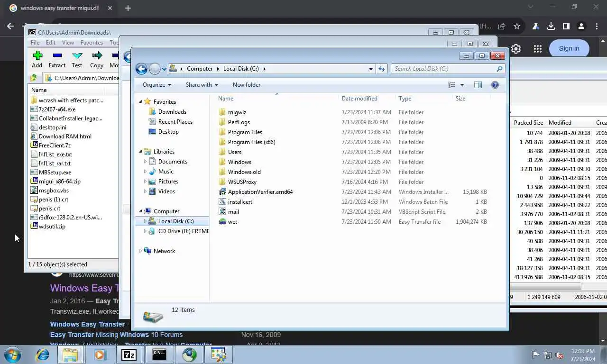Viewport: 607px width, 364px height.
Task: Click in Search Local Disk (C:) field
Action: [443, 69]
